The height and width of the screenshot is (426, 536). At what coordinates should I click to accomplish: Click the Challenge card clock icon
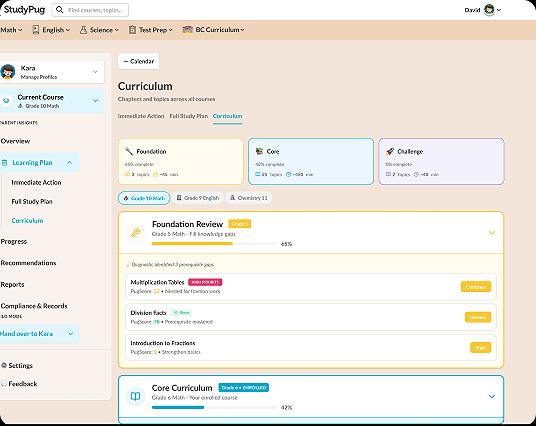(x=416, y=174)
